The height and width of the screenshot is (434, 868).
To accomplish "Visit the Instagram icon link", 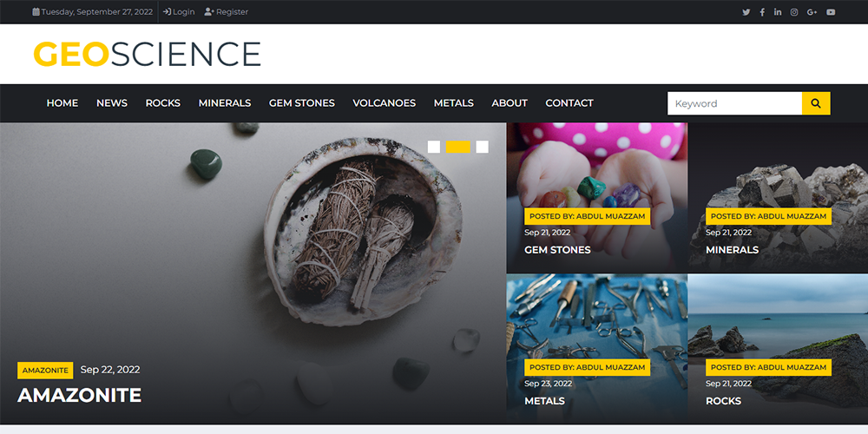I will [x=794, y=12].
